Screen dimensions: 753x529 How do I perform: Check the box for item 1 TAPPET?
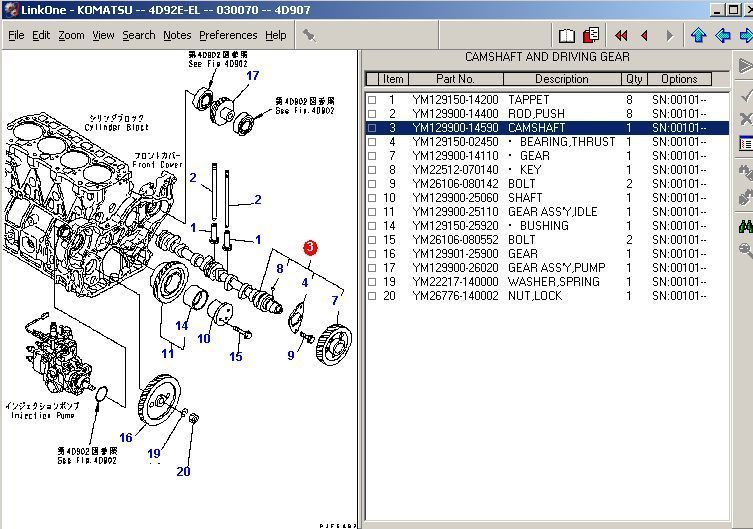tap(372, 100)
